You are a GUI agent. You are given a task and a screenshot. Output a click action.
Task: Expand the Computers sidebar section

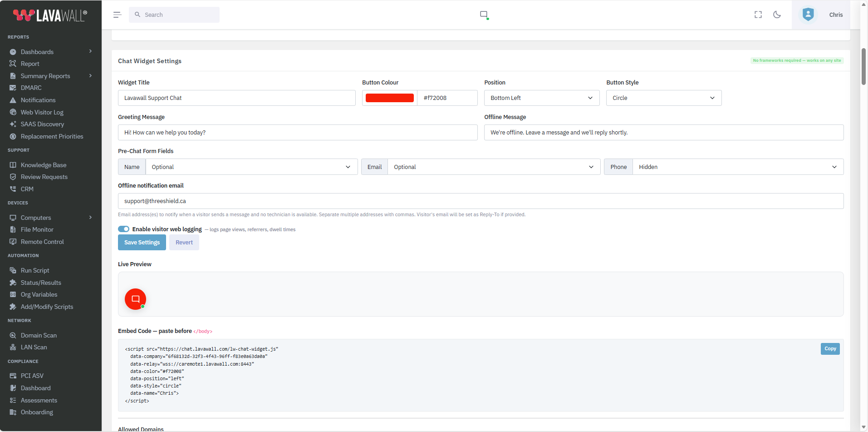[x=90, y=217]
